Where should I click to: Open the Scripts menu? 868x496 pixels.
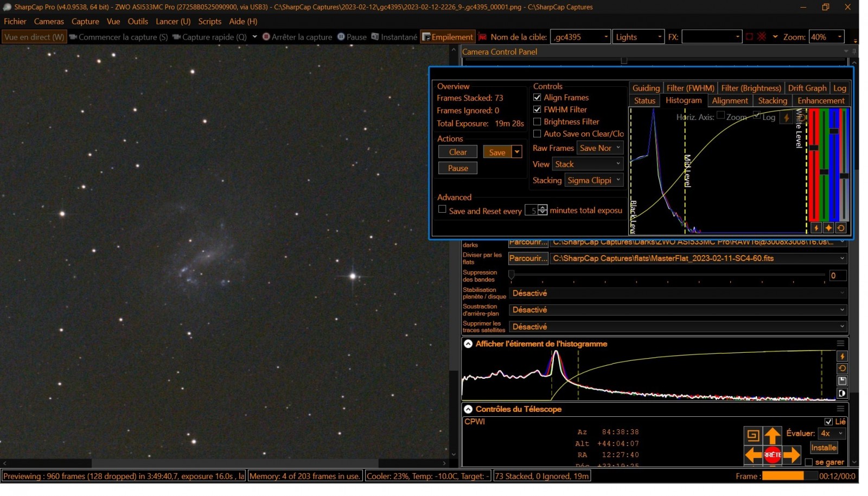point(209,21)
